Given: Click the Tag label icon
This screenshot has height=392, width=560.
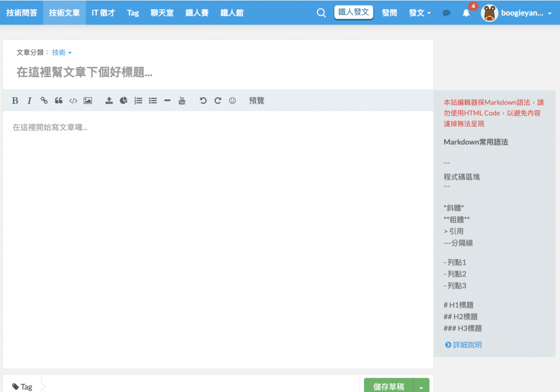Looking at the screenshot, I should click(15, 387).
